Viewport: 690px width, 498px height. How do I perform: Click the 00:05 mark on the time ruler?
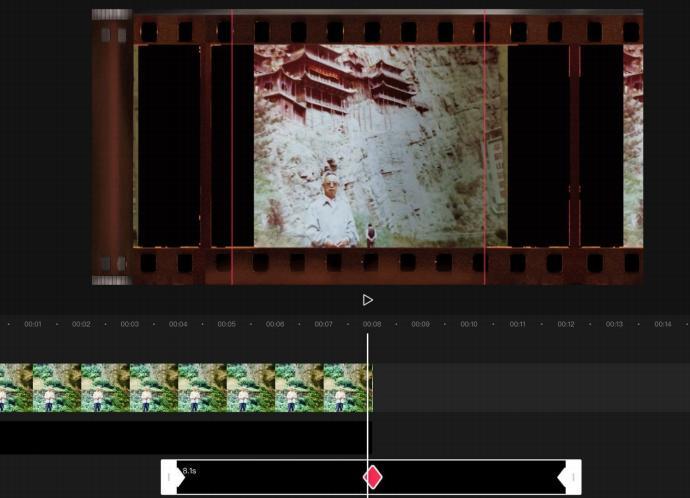(x=226, y=324)
